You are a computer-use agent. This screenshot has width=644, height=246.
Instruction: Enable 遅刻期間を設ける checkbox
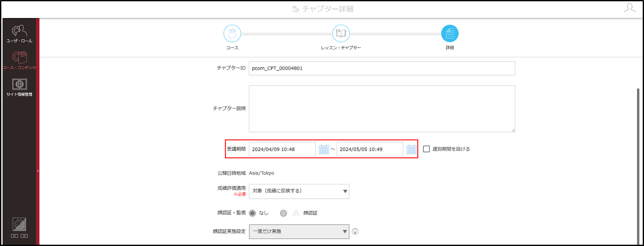tap(426, 149)
